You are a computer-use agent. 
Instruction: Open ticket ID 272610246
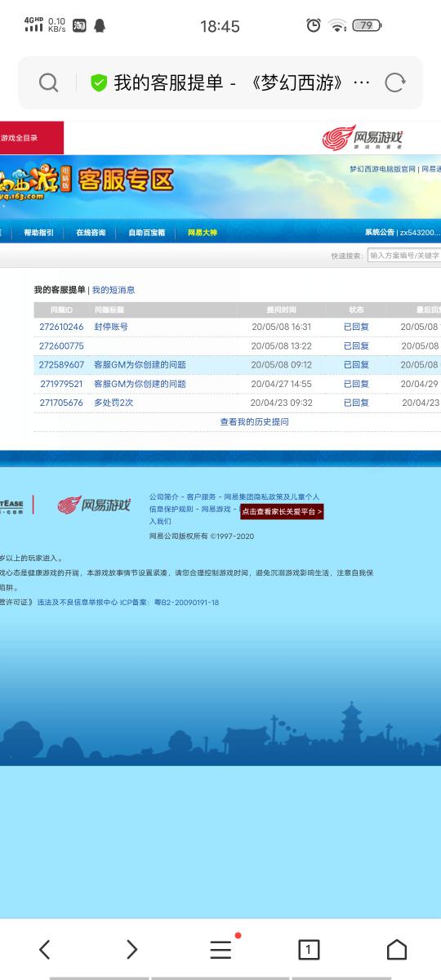tap(61, 327)
